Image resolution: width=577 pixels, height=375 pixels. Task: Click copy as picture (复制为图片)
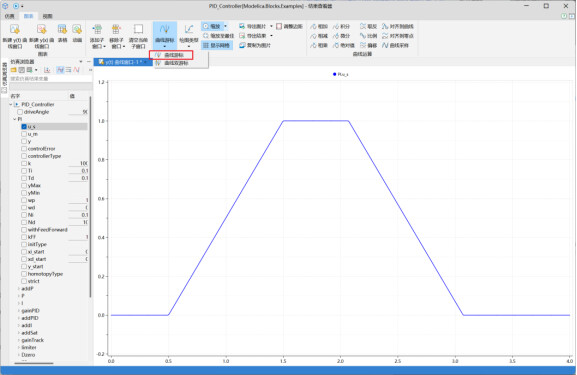[x=255, y=46]
